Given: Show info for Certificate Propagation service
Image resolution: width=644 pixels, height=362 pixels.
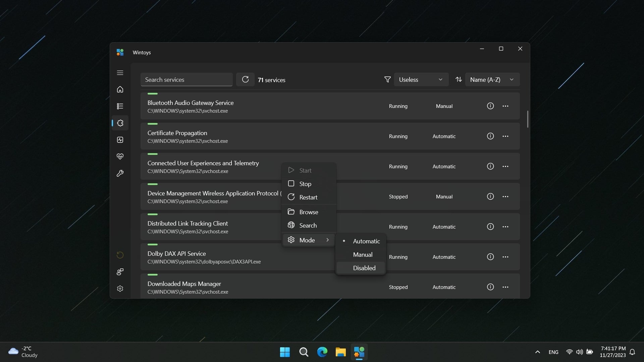Looking at the screenshot, I should point(490,136).
